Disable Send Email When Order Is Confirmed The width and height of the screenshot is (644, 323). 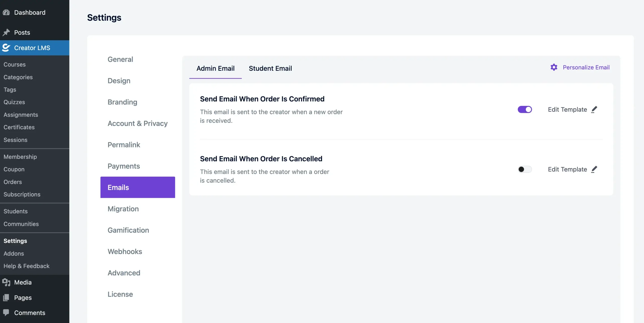point(525,109)
